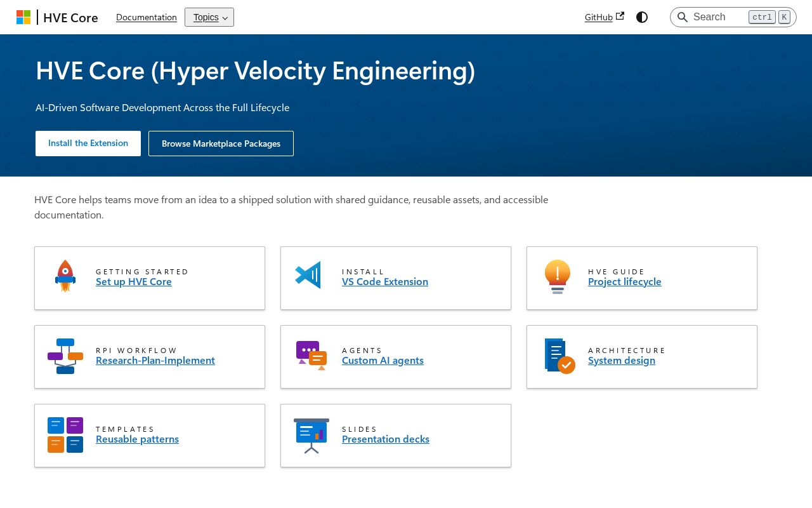This screenshot has width=812, height=508.
Task: Focus the Search input field
Action: (733, 17)
